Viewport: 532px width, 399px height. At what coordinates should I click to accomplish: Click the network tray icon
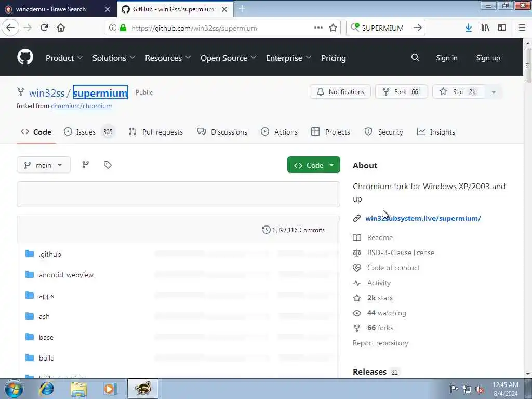coord(467,390)
